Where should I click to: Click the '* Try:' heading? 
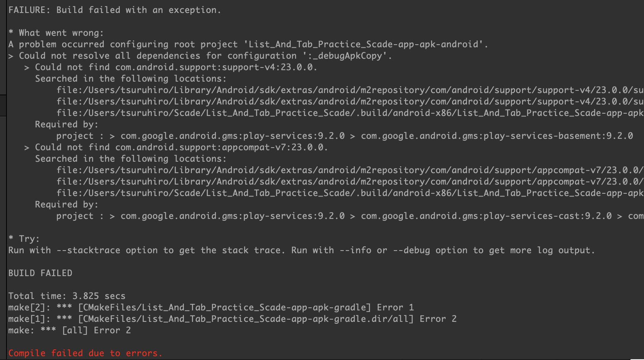[24, 239]
